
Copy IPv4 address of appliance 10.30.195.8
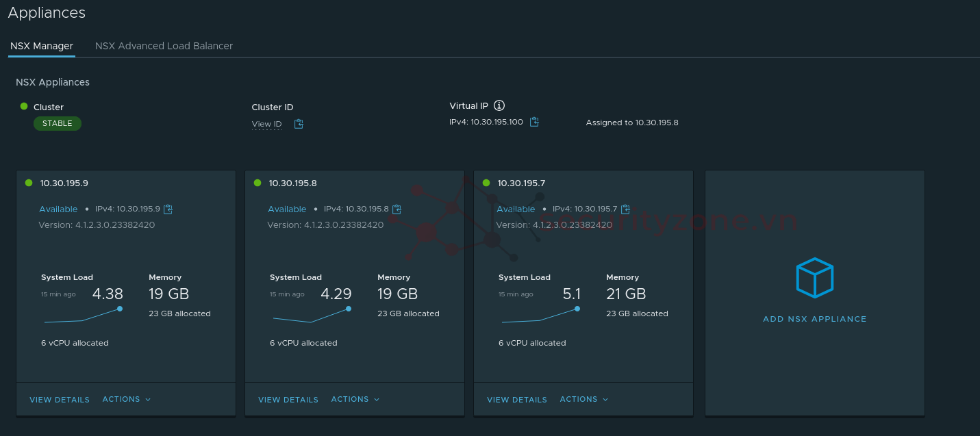click(397, 209)
